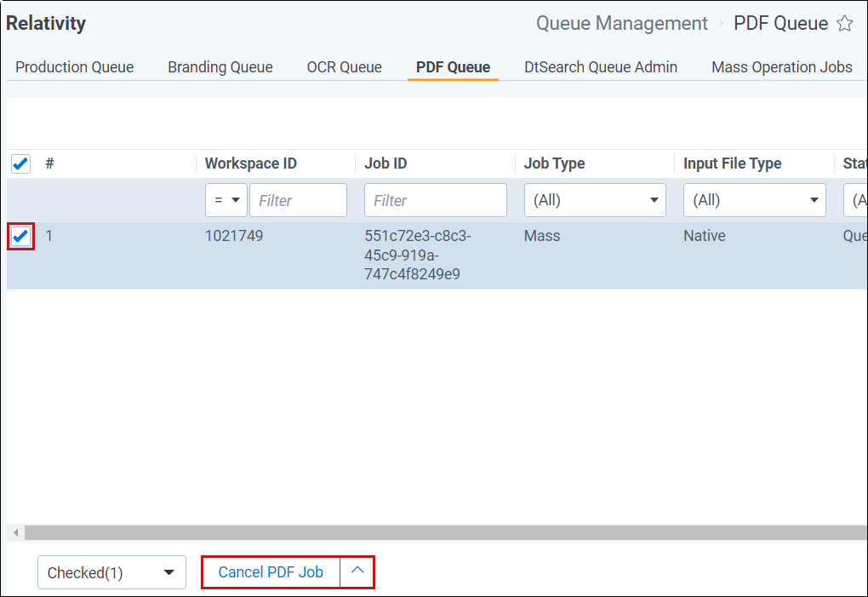Image resolution: width=868 pixels, height=597 pixels.
Task: Sort by the Job Type column header
Action: 554,164
